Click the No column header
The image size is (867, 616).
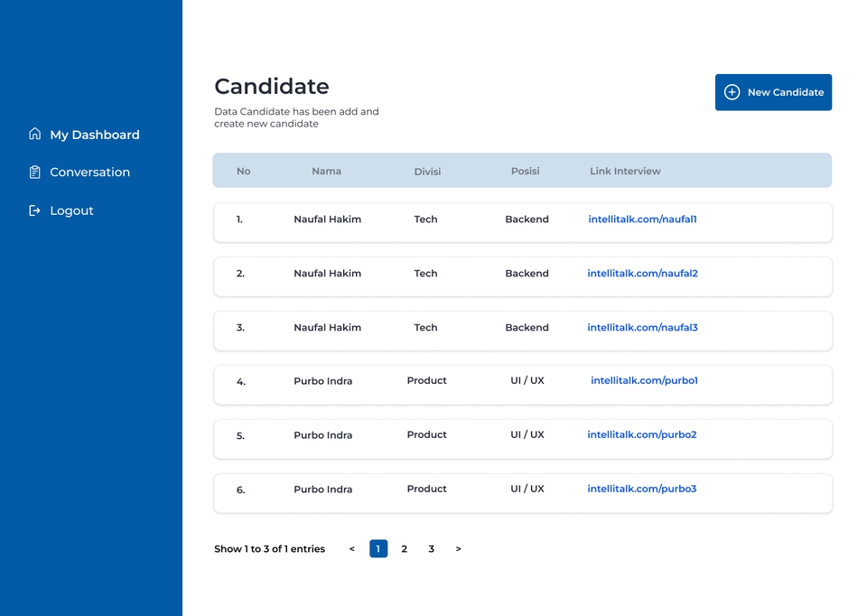point(243,172)
